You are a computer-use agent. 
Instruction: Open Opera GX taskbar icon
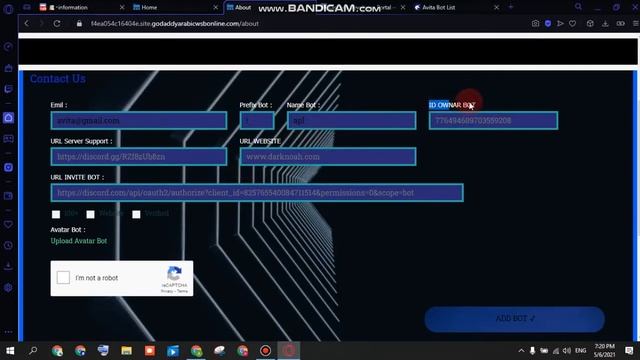[289, 351]
